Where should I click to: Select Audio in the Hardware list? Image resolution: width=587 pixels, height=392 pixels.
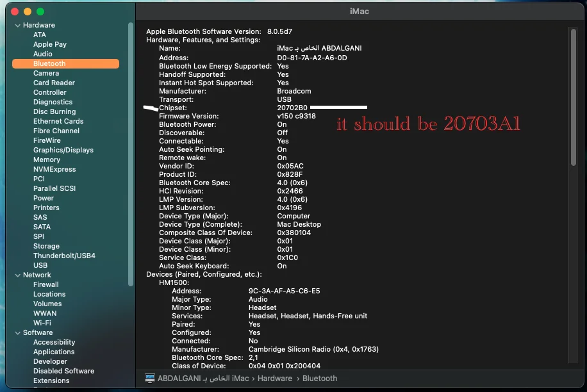(x=43, y=54)
